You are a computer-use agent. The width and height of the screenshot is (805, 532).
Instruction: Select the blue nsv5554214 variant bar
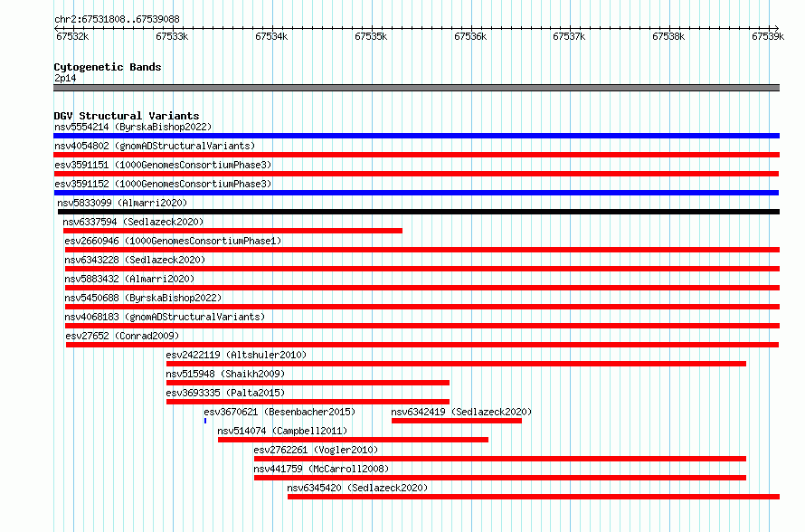click(416, 136)
